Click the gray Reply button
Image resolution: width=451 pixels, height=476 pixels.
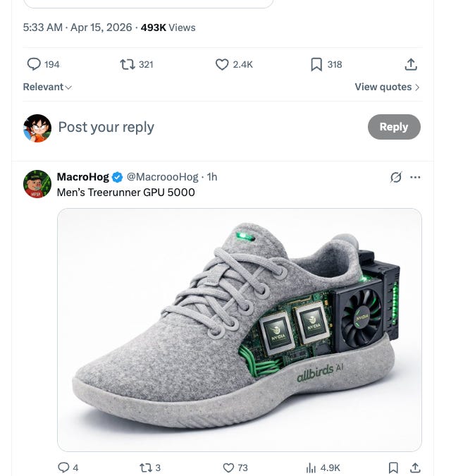point(394,127)
